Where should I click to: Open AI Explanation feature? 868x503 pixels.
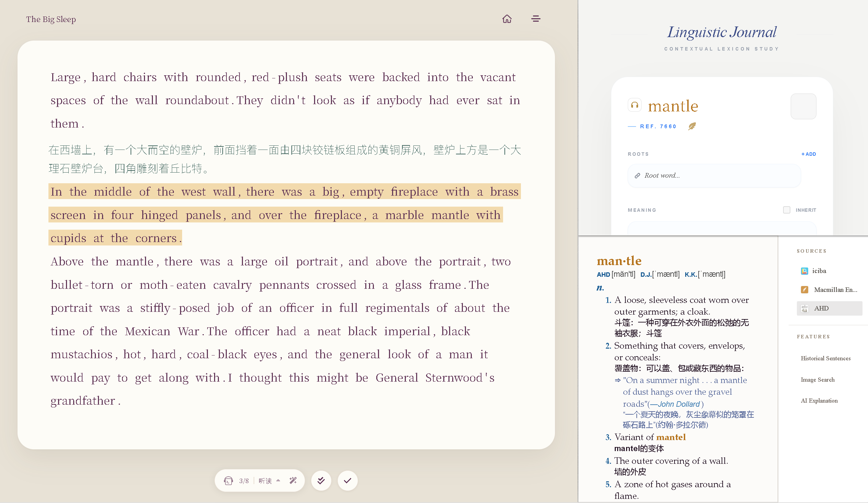tap(819, 401)
